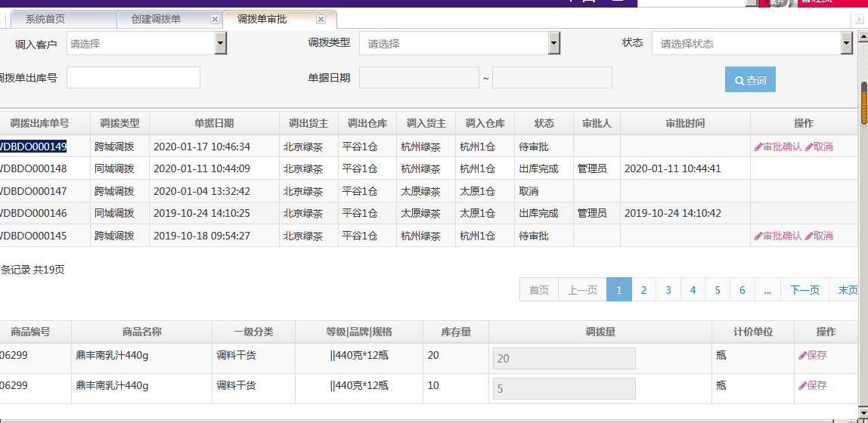Click 调拨量 field showing 20
This screenshot has width=868, height=423.
(564, 358)
